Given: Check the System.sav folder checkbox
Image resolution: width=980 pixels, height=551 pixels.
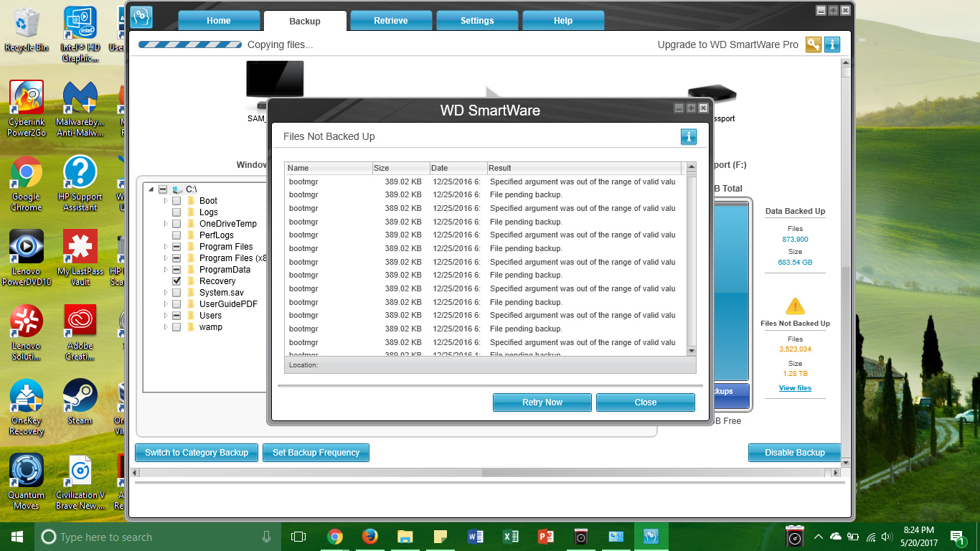Looking at the screenshot, I should coord(176,293).
